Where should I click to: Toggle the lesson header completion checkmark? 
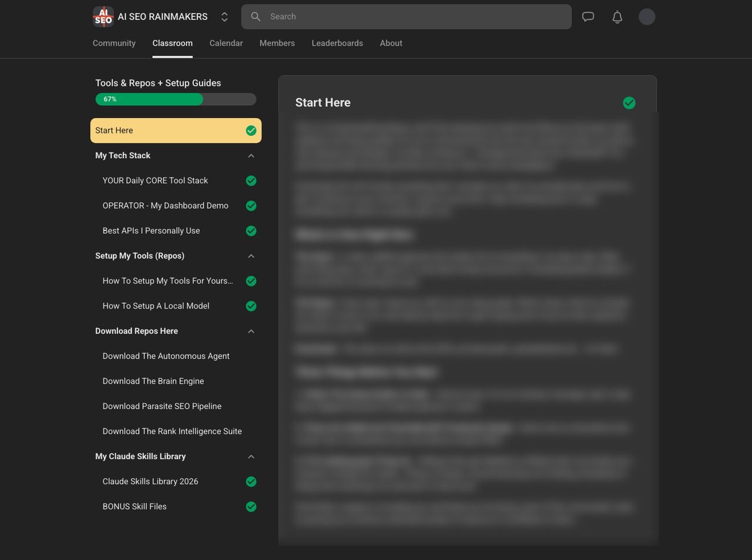coord(629,103)
